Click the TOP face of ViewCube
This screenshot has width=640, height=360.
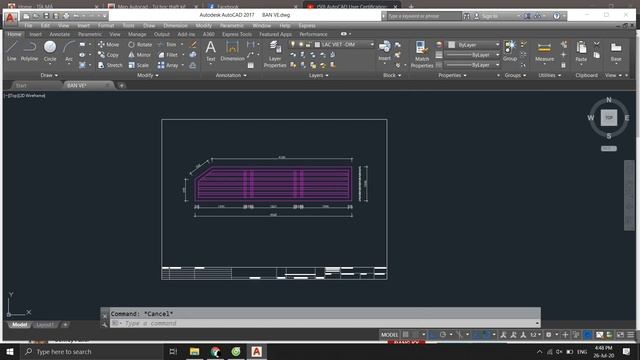[x=609, y=118]
